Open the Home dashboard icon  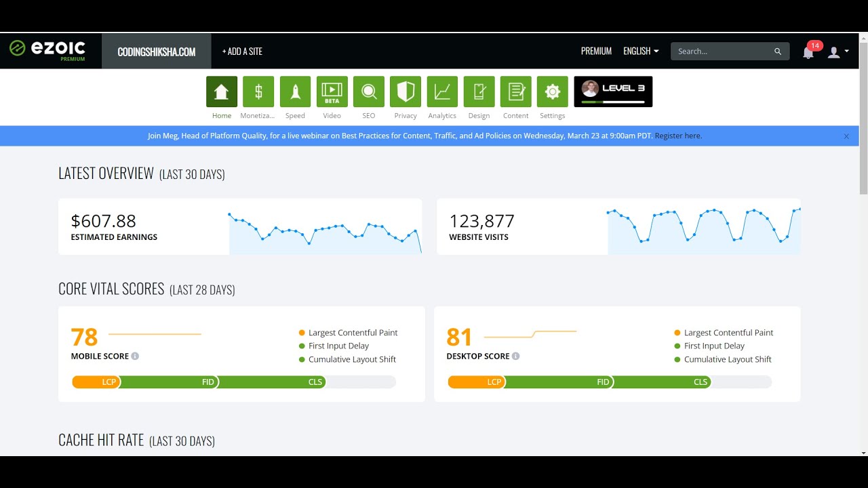(222, 91)
